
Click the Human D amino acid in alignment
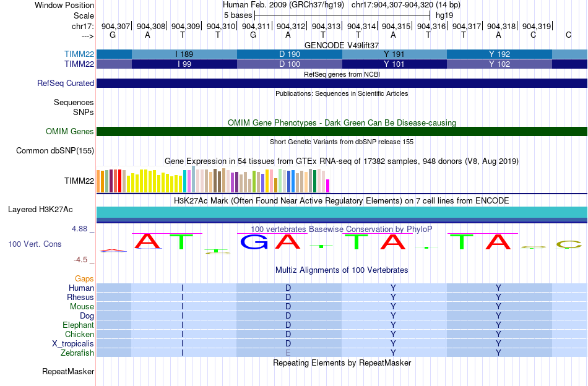pyautogui.click(x=288, y=288)
